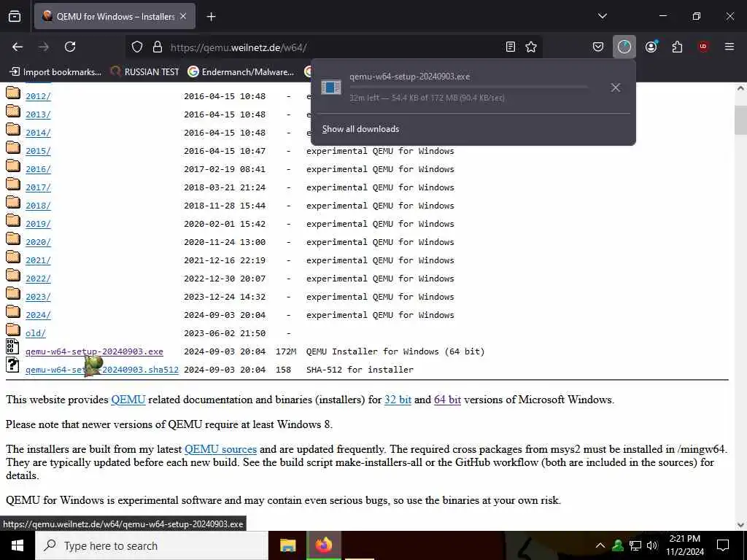Open the Firefox View icon in tab strip
This screenshot has width=747, height=560.
click(x=15, y=16)
